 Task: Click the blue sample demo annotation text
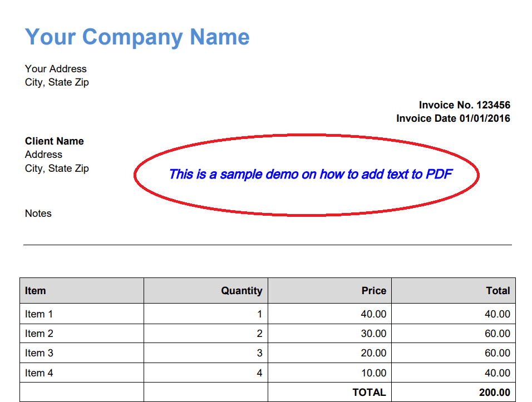310,175
